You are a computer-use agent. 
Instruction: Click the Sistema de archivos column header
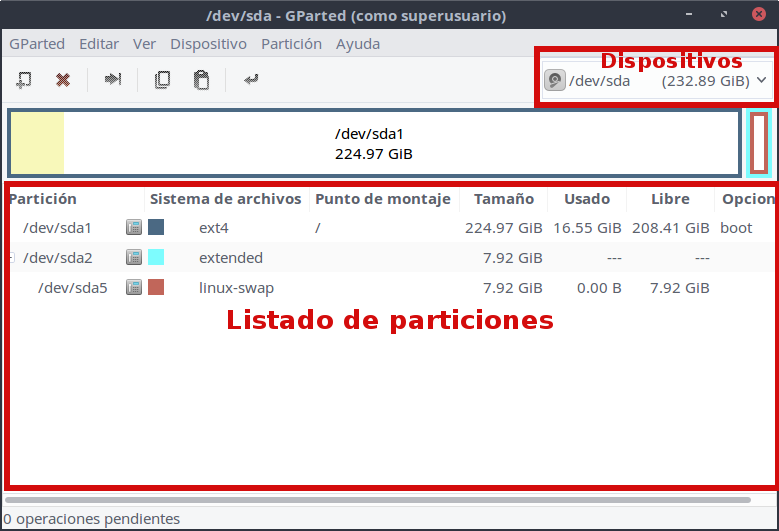pyautogui.click(x=226, y=199)
